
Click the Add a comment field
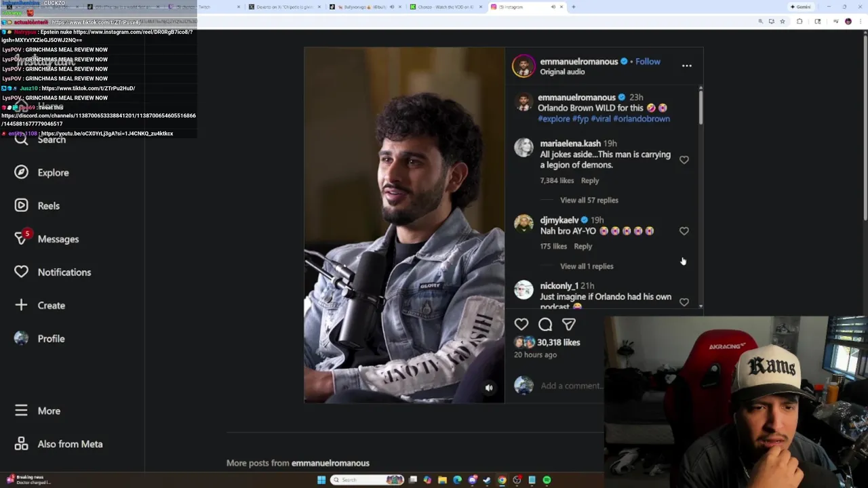tap(571, 386)
